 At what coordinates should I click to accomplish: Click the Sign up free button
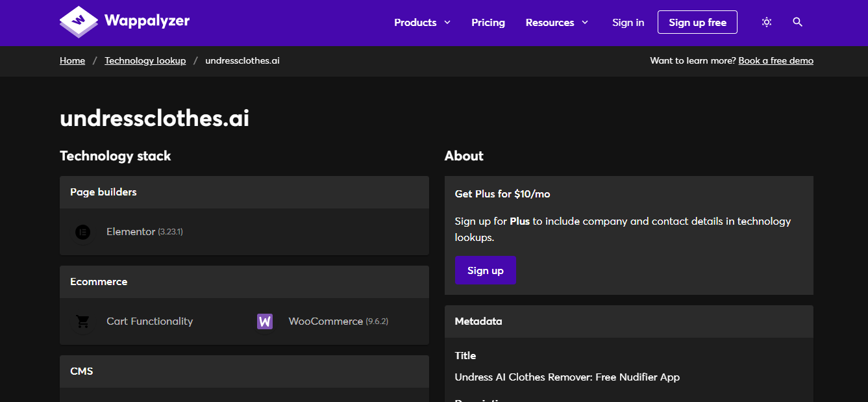697,22
